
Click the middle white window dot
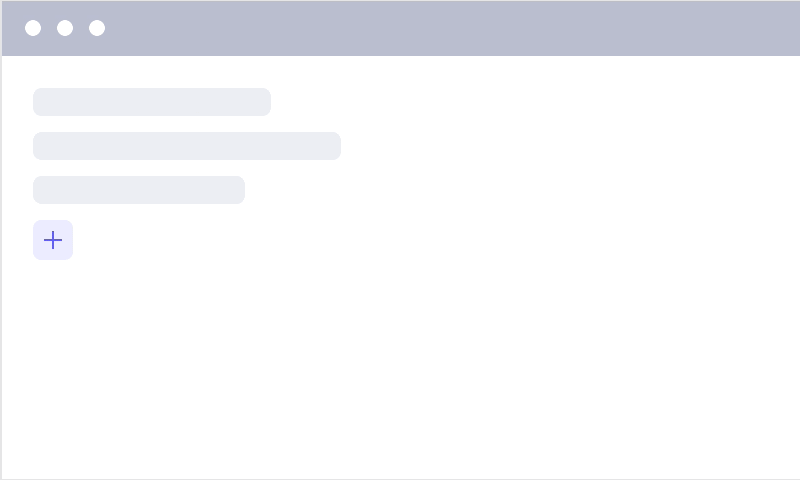[x=65, y=28]
